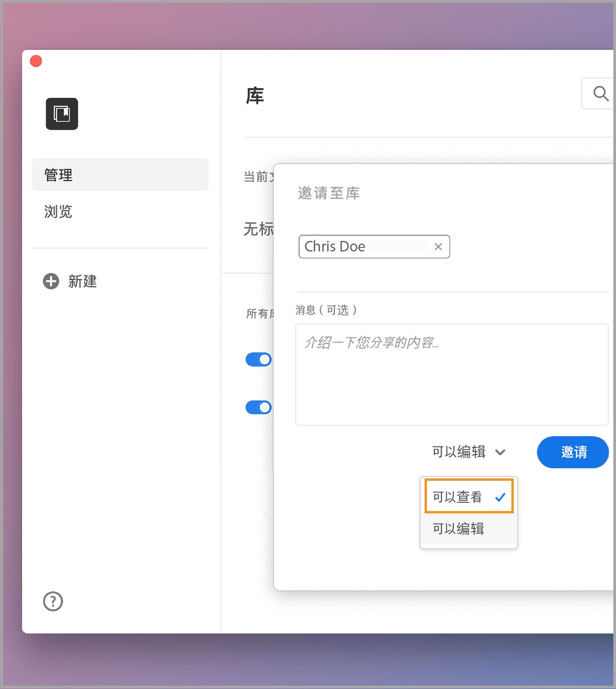The height and width of the screenshot is (689, 616).
Task: Clear Chris Doe using the X icon
Action: (438, 247)
